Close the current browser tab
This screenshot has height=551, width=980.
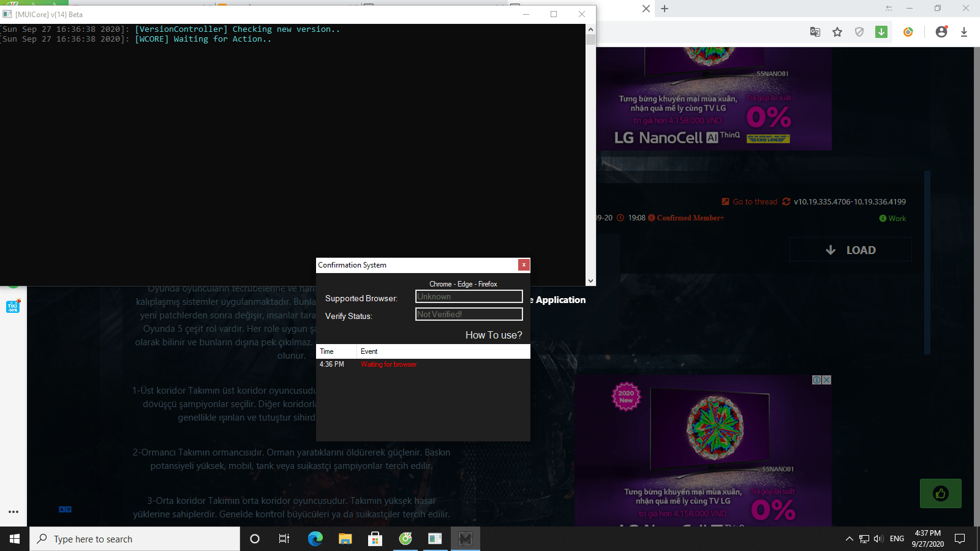point(646,9)
